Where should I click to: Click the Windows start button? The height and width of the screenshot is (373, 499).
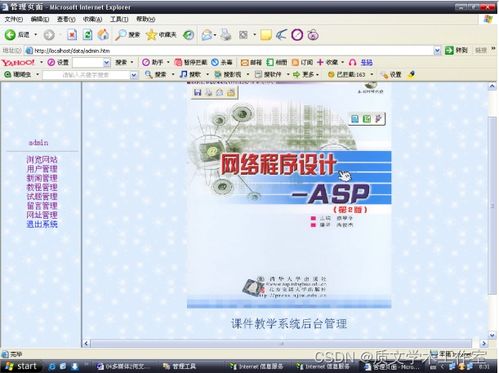point(21,366)
